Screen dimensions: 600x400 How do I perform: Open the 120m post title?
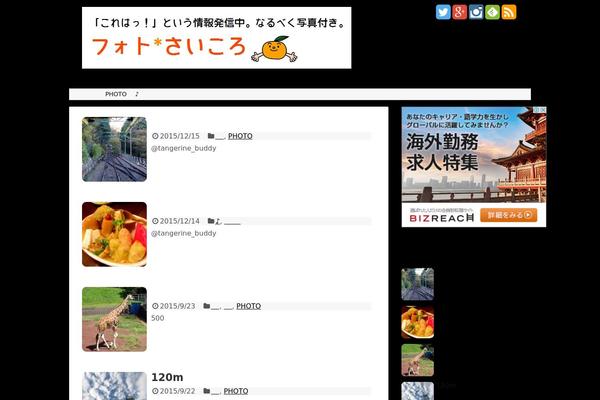(167, 377)
